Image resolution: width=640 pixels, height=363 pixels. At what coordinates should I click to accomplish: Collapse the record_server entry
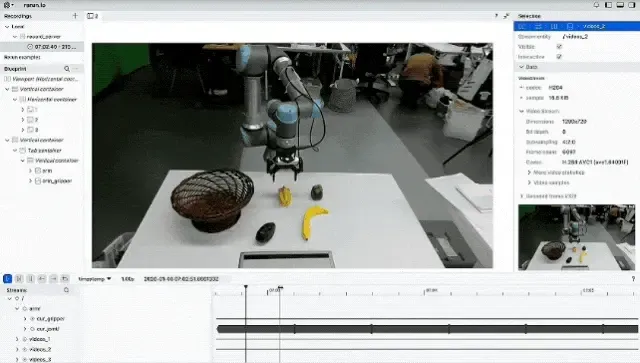pos(15,37)
